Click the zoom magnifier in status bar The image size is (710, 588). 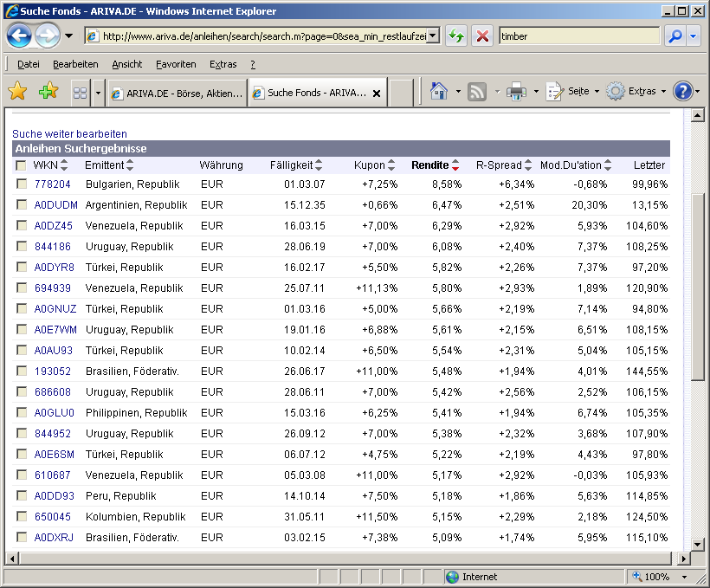637,576
